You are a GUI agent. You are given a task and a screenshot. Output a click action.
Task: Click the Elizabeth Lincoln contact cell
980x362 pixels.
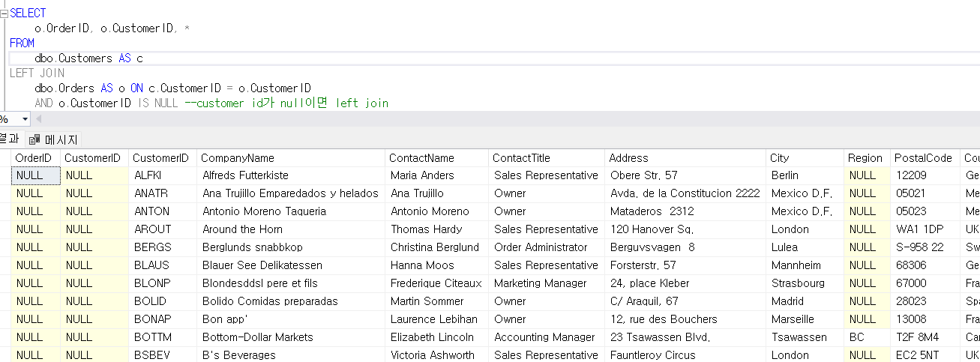pyautogui.click(x=436, y=337)
